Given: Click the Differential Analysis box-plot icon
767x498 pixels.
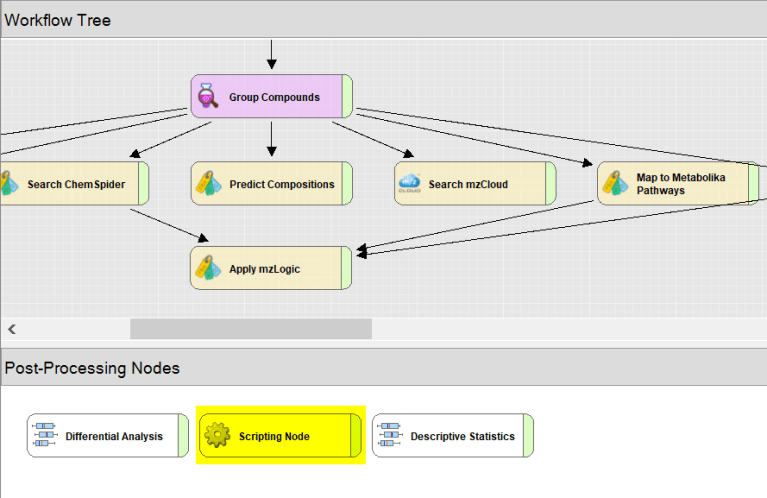Looking at the screenshot, I should (45, 435).
